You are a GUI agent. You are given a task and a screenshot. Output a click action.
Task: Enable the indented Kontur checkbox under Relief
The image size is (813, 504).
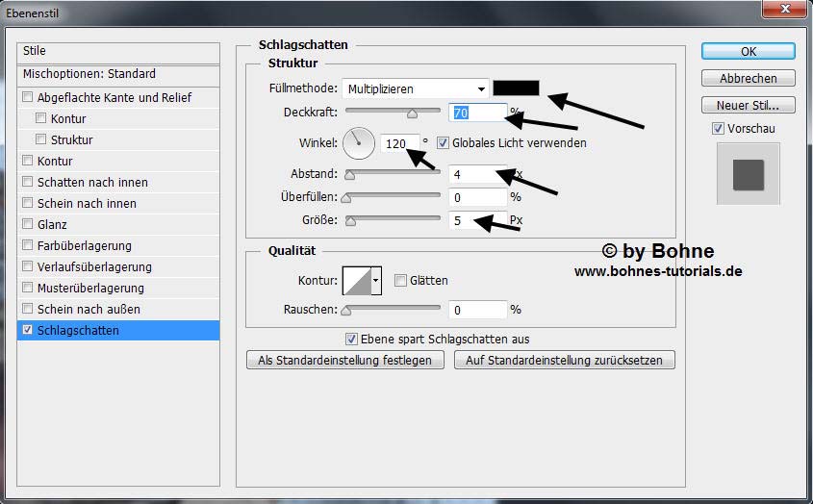(x=41, y=118)
